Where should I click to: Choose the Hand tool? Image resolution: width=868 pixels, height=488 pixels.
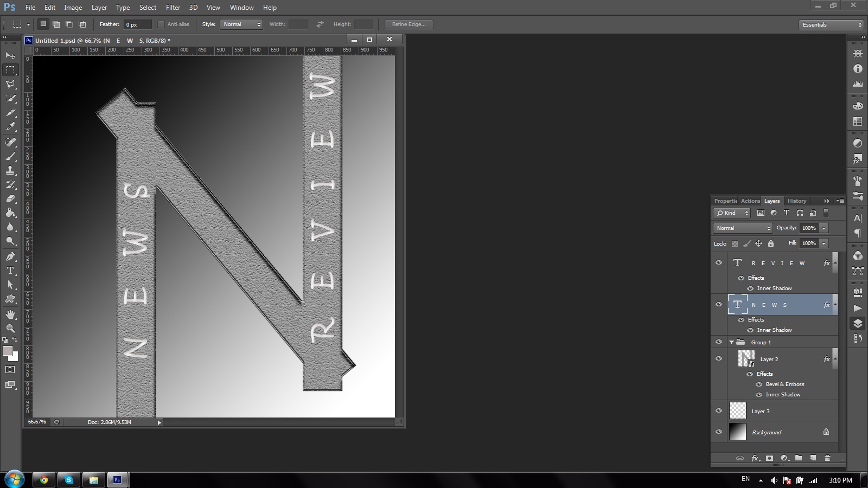10,314
